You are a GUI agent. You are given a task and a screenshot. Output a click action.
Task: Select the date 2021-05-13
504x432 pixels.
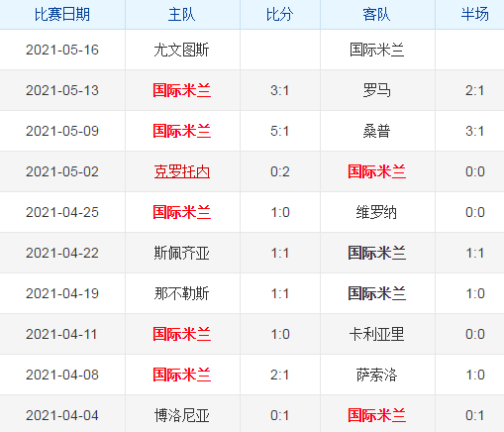[62, 90]
